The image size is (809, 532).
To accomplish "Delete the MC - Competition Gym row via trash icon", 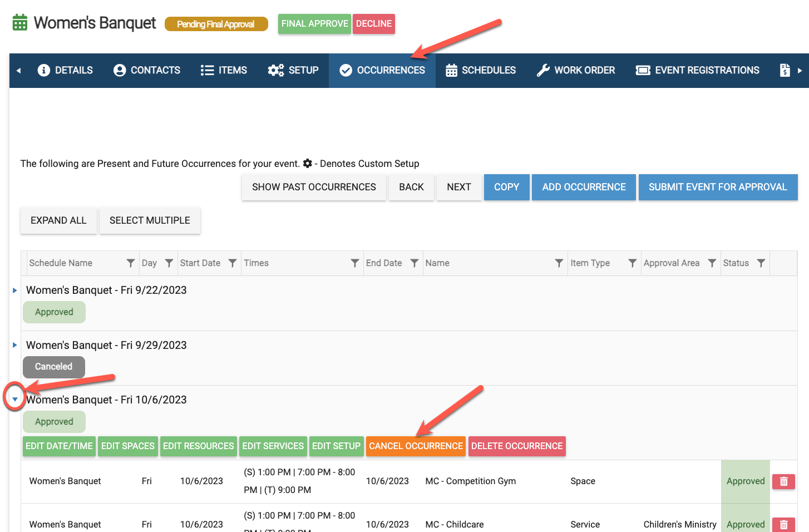I will 783,481.
